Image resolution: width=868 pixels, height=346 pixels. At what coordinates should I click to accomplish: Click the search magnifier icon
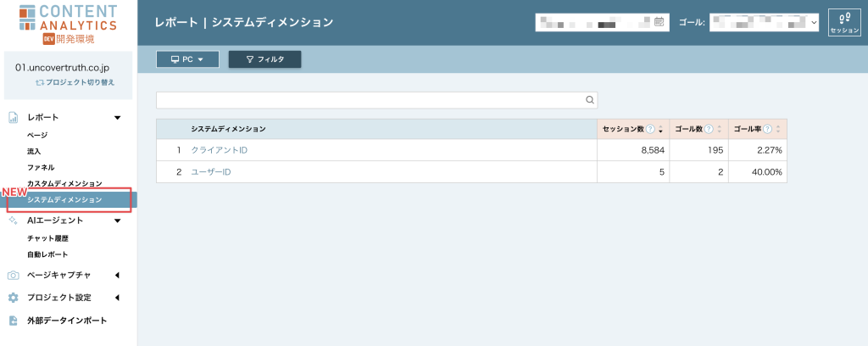point(590,100)
